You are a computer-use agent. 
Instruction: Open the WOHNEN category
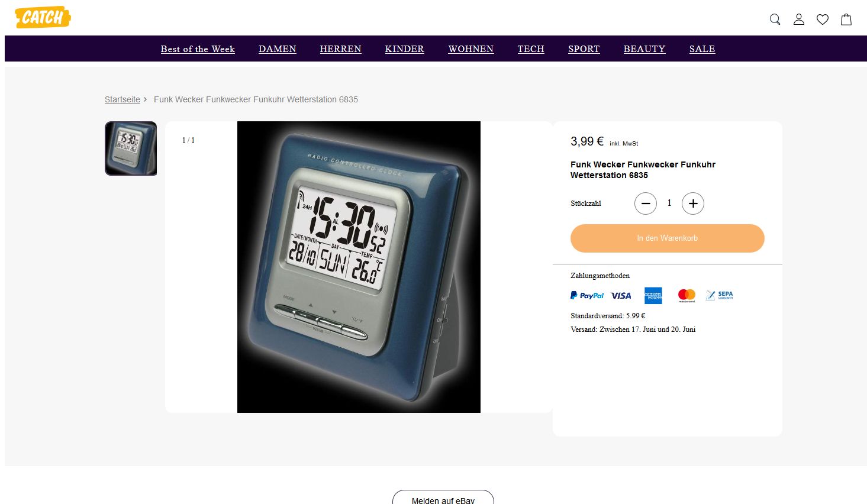pyautogui.click(x=470, y=49)
